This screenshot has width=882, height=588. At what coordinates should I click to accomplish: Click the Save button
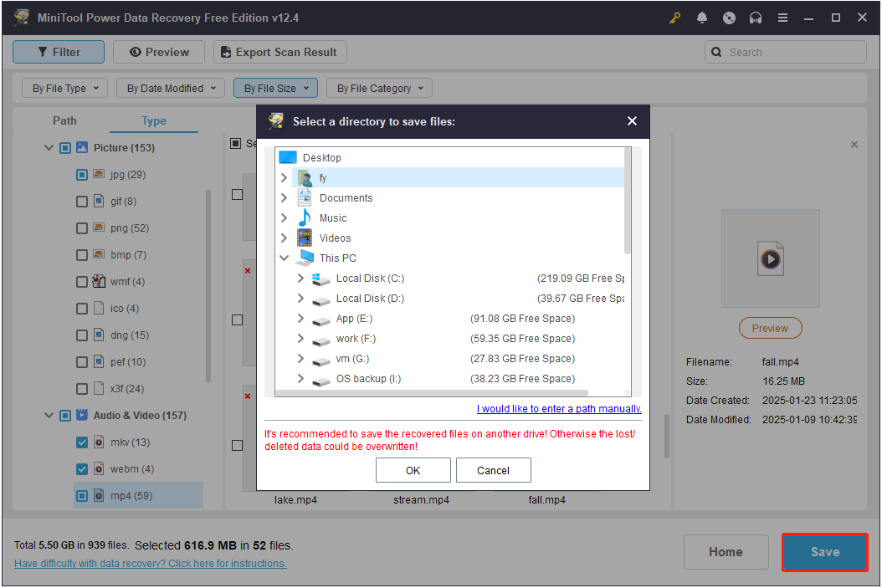point(824,552)
